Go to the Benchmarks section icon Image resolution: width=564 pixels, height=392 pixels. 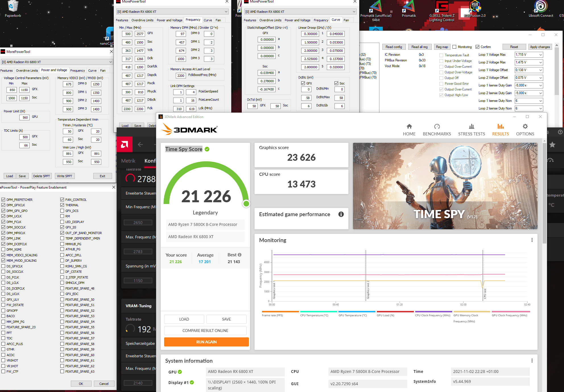(x=437, y=127)
